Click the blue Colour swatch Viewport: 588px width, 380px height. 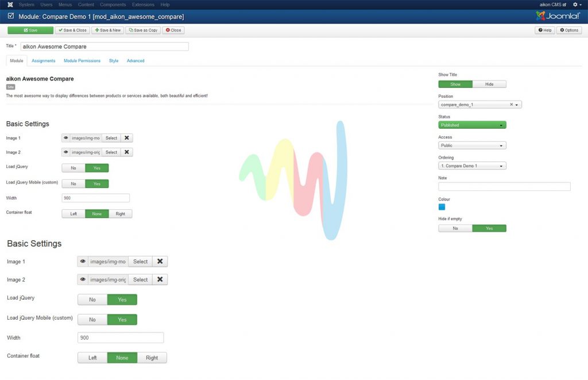pos(442,207)
